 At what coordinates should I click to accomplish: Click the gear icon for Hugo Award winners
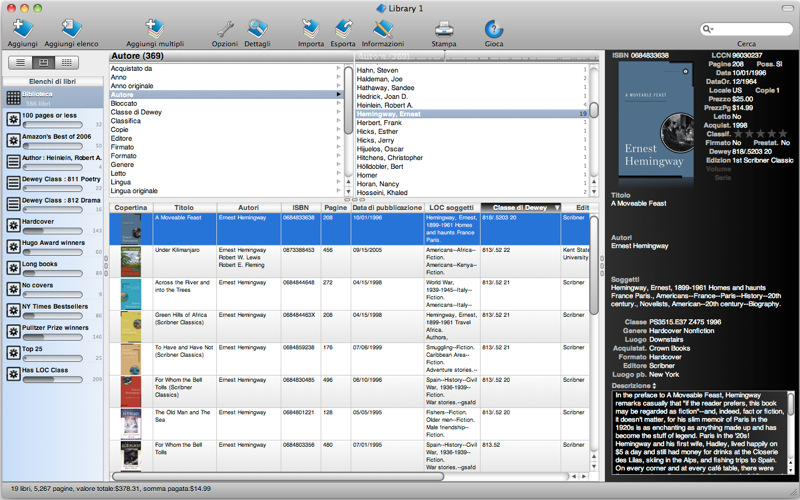pyautogui.click(x=13, y=247)
